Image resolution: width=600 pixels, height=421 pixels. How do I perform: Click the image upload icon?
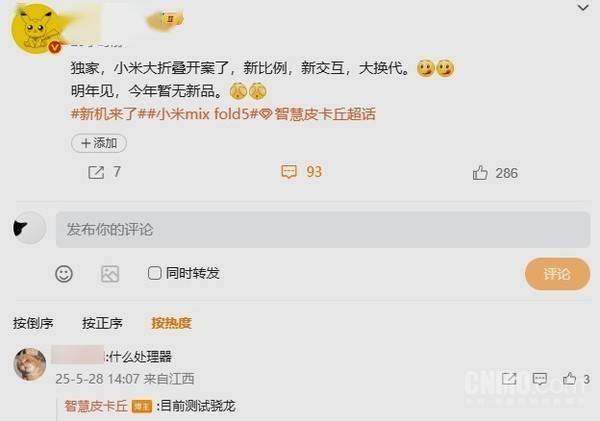pos(110,274)
